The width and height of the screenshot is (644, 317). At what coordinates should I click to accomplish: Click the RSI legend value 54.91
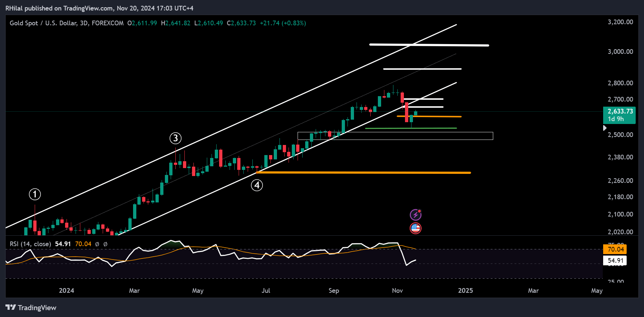pyautogui.click(x=63, y=244)
